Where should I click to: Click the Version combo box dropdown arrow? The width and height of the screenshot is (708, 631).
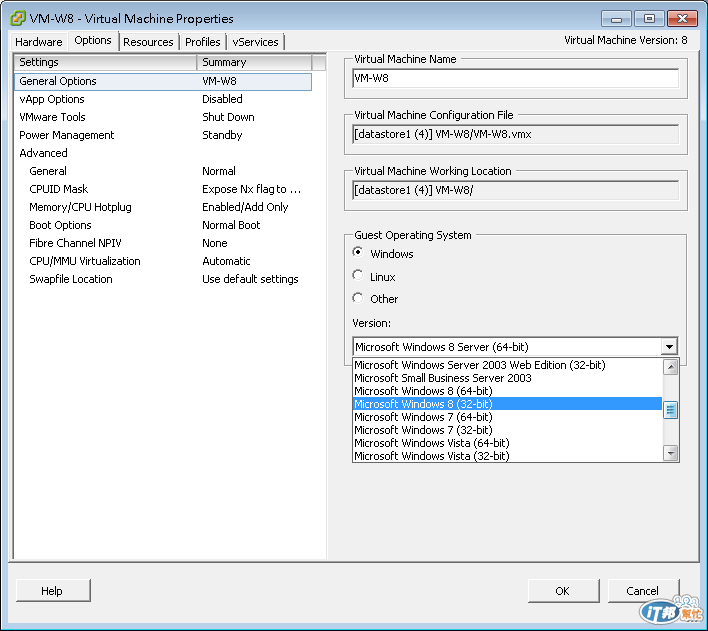[670, 347]
